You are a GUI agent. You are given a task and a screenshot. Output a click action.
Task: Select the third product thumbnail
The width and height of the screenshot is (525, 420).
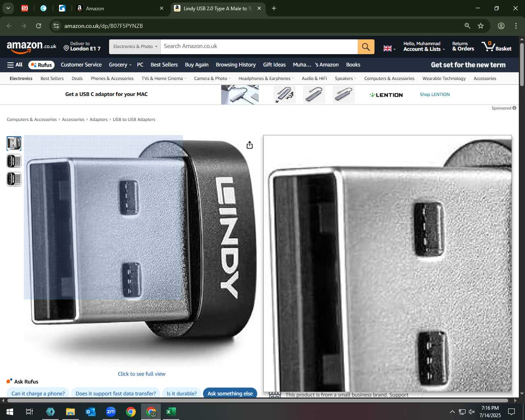[x=14, y=179]
